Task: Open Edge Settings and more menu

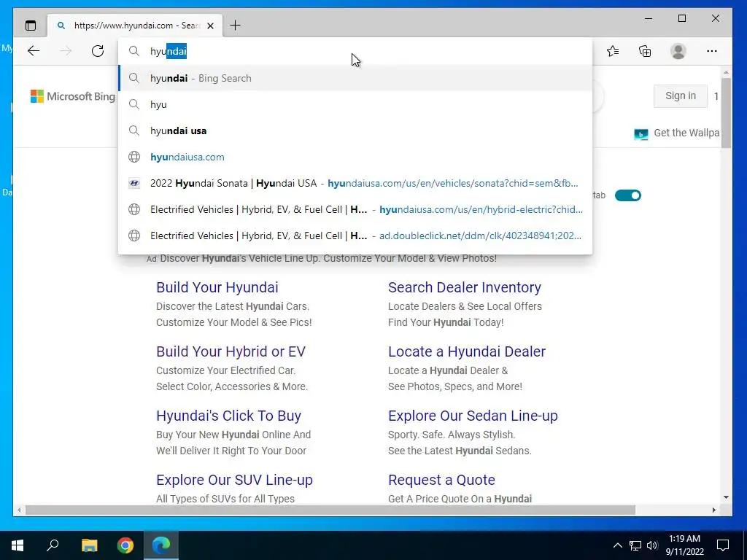Action: pos(712,51)
